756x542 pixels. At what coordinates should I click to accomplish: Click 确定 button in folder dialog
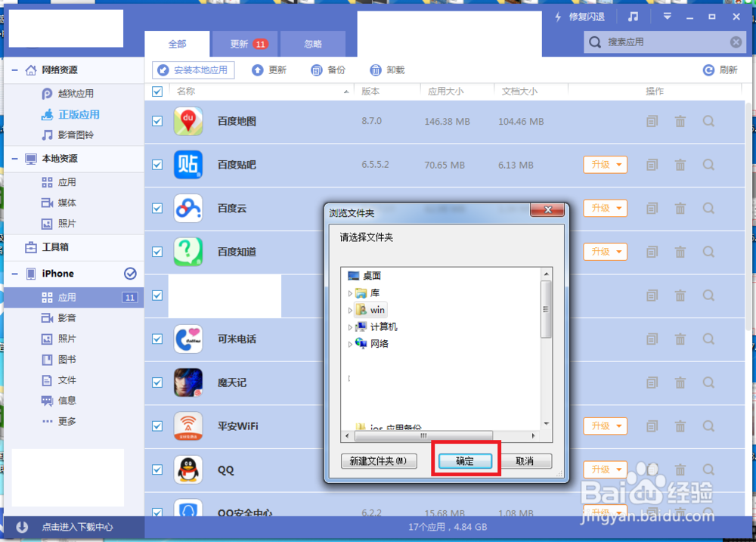pyautogui.click(x=465, y=461)
